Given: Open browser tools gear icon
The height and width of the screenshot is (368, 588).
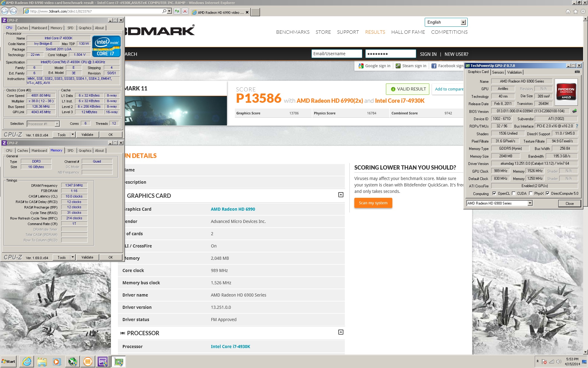Looking at the screenshot, I should tap(583, 12).
